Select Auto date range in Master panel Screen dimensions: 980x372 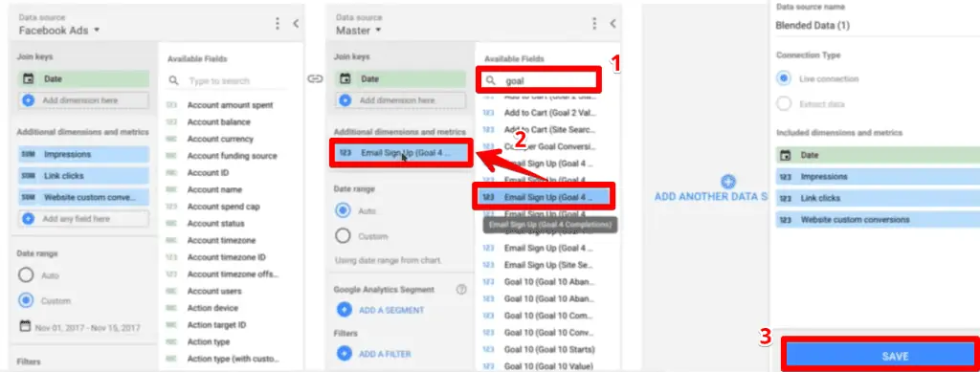(x=344, y=210)
